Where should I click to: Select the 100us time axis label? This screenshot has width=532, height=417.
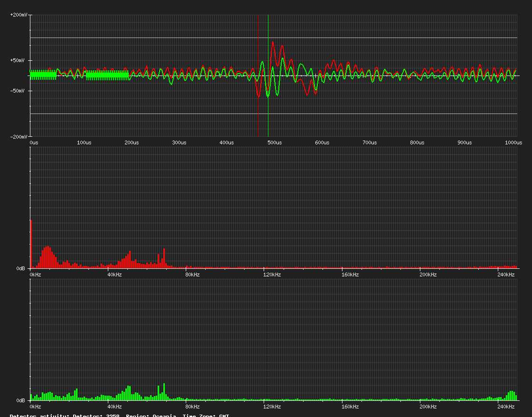[84, 143]
